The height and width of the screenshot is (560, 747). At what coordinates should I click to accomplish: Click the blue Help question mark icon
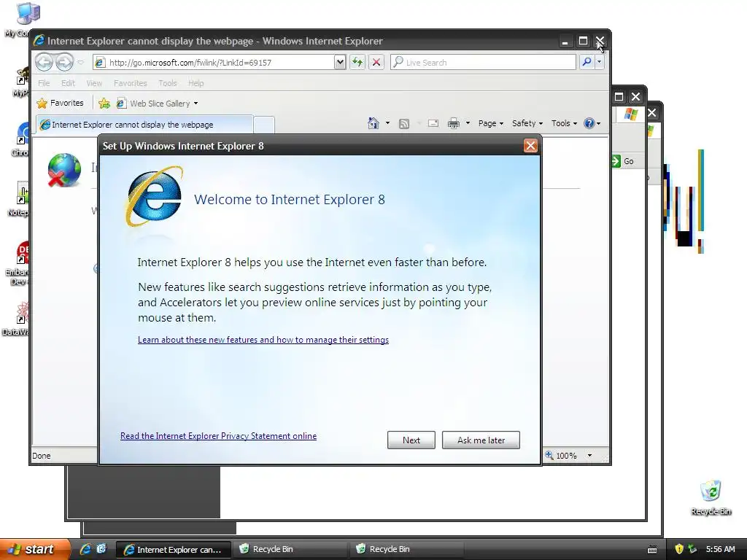[589, 123]
